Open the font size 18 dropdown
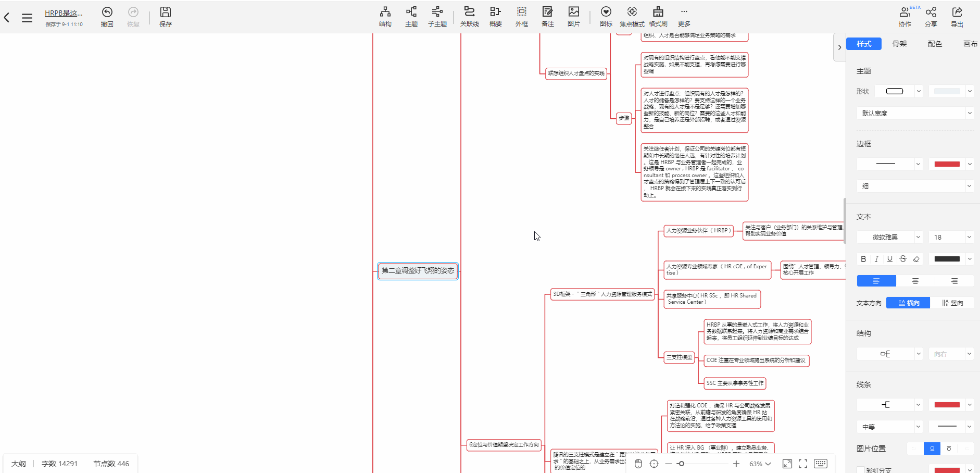 tap(951, 237)
